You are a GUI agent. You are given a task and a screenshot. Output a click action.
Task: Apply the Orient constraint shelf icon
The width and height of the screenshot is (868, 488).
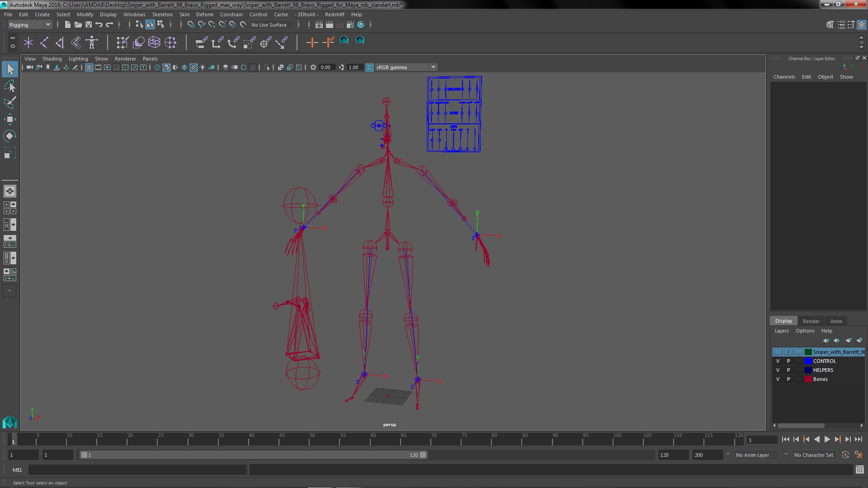pos(233,42)
